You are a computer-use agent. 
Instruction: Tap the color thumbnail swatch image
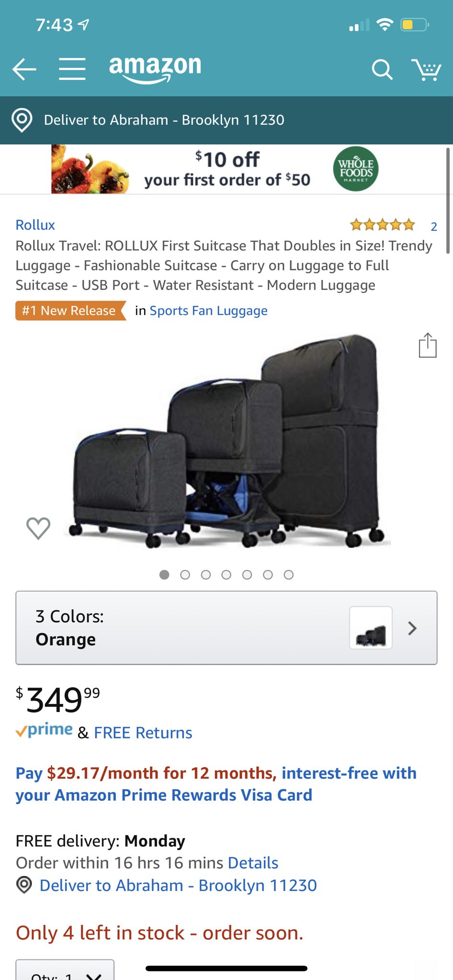tap(371, 628)
